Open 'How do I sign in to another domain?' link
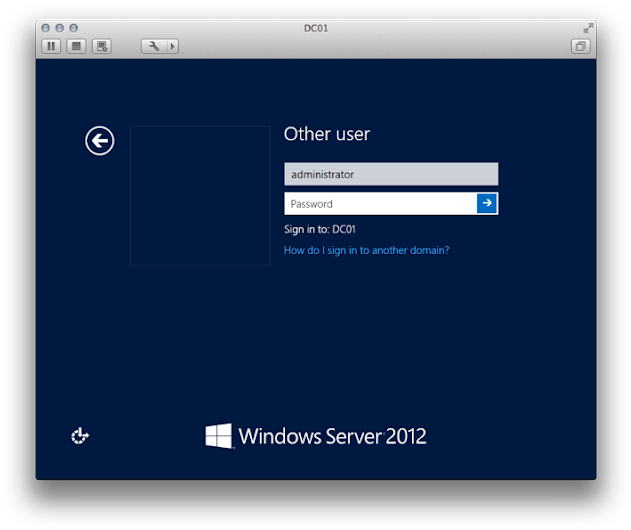This screenshot has height=530, width=631. pyautogui.click(x=366, y=250)
